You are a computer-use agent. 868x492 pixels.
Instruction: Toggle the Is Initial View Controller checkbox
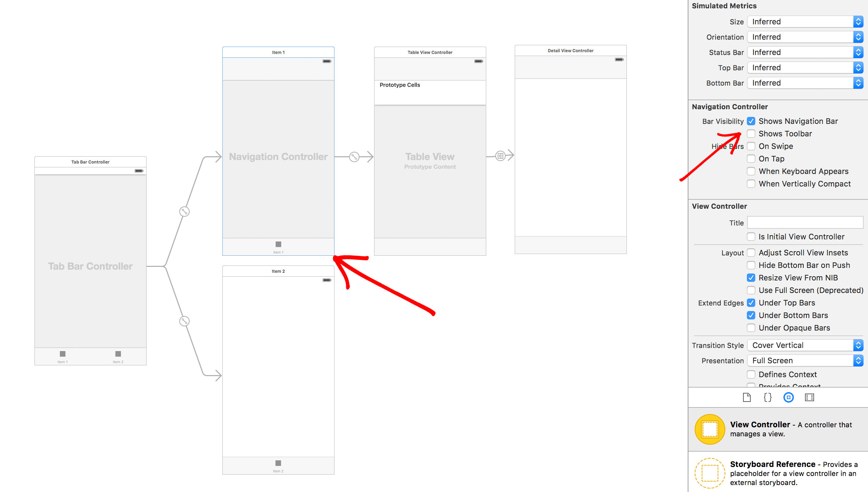click(750, 236)
